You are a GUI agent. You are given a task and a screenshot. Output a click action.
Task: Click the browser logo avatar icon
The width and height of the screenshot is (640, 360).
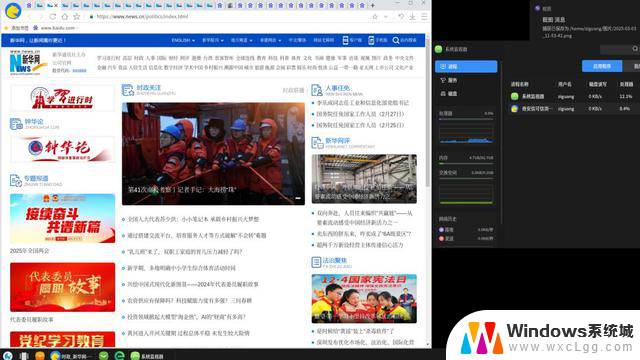(x=13, y=10)
